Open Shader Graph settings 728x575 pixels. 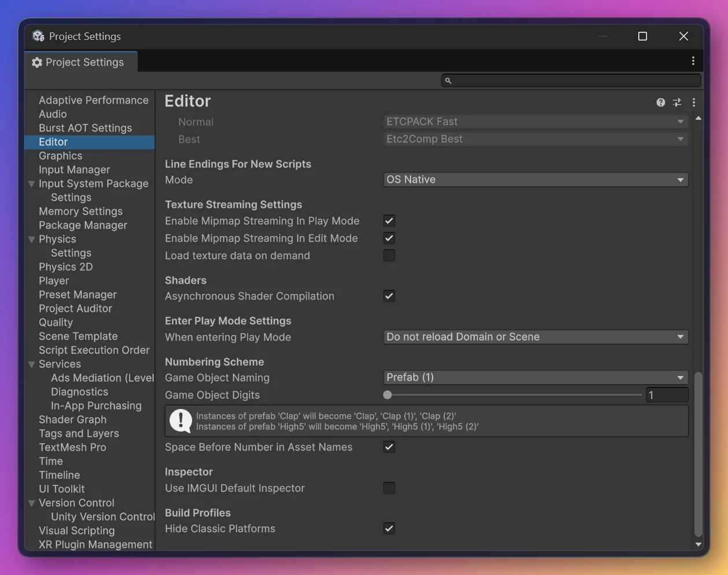(73, 419)
